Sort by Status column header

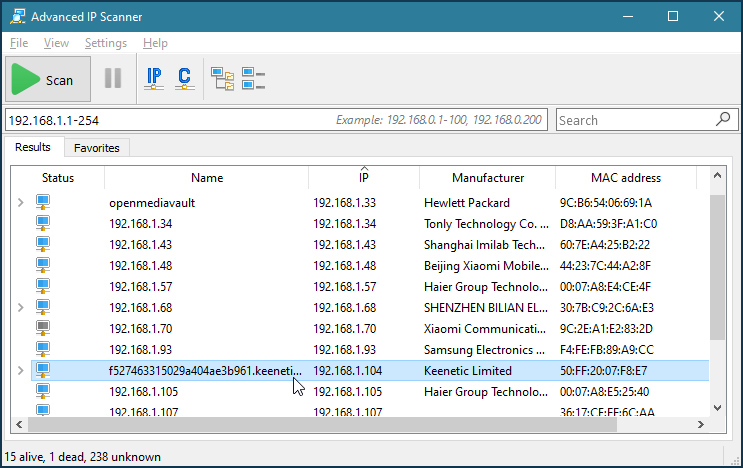[x=58, y=178]
